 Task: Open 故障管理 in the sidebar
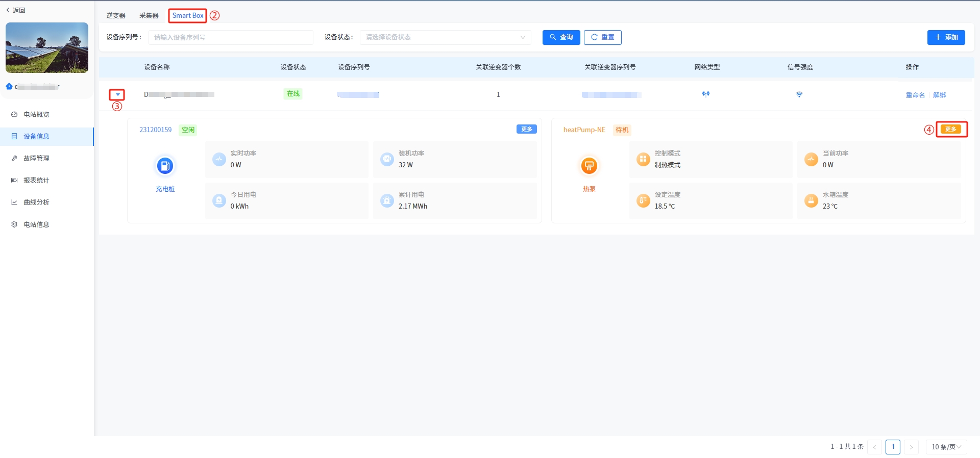click(36, 159)
